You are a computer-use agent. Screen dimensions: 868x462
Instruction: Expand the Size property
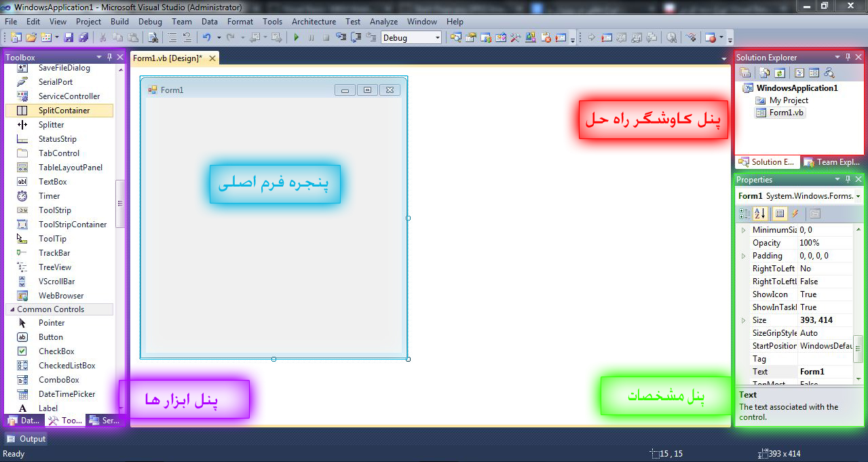click(743, 320)
